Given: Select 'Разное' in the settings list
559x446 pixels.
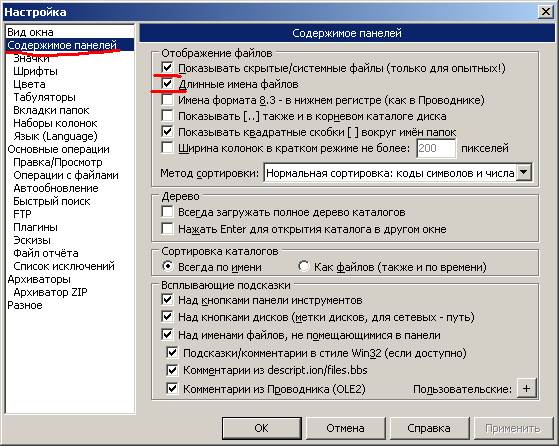Looking at the screenshot, I should click(25, 305).
